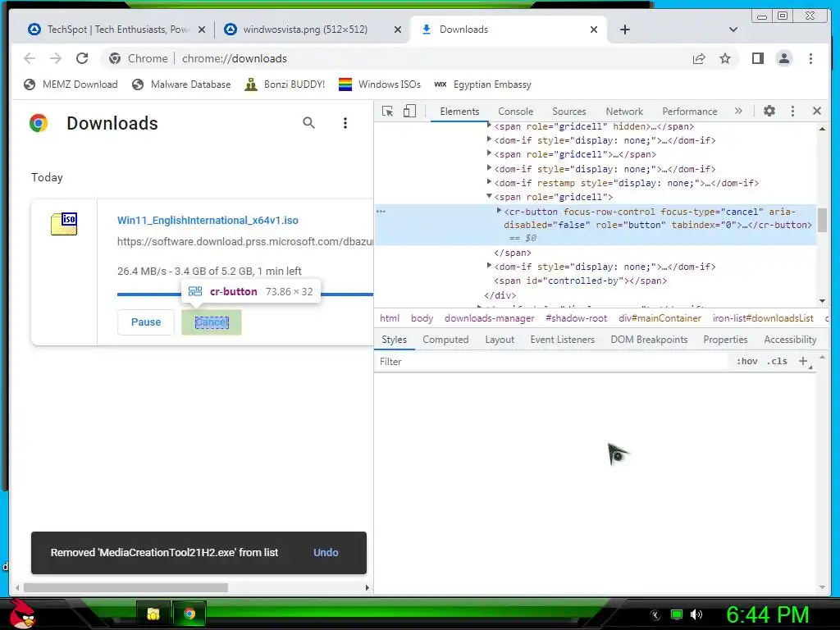840x630 pixels.
Task: Click the ISO file icon
Action: (64, 223)
